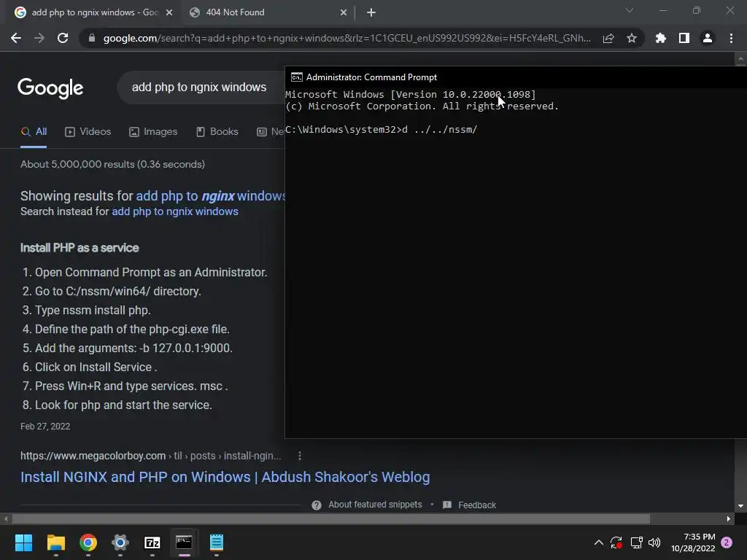Go back to previous page in Chrome

16,38
